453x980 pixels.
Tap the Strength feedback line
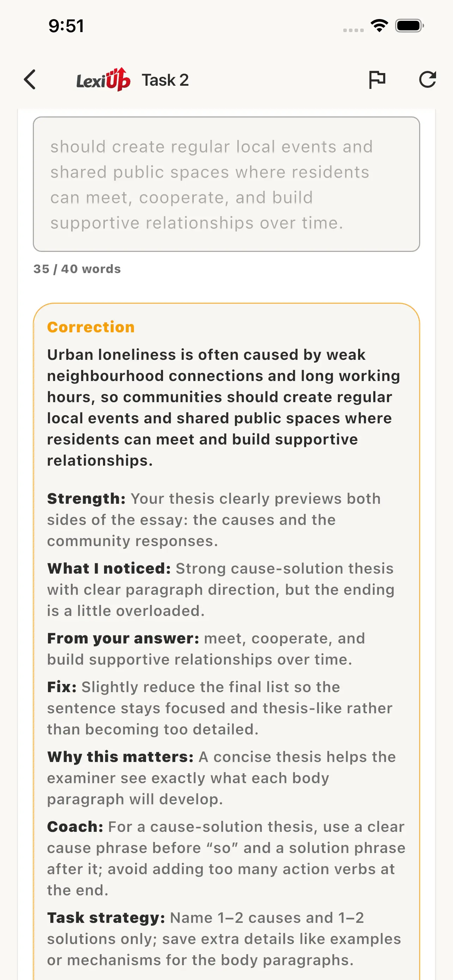click(214, 520)
